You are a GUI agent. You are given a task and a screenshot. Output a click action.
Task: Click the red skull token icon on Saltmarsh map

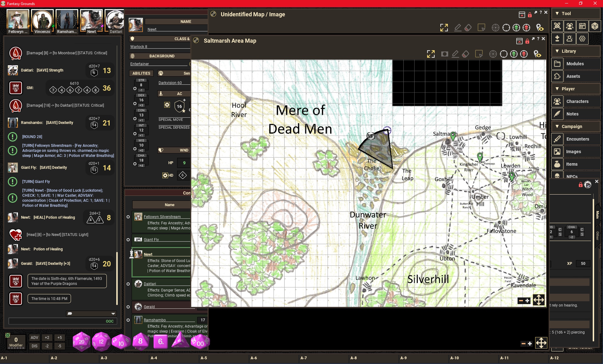(x=524, y=54)
